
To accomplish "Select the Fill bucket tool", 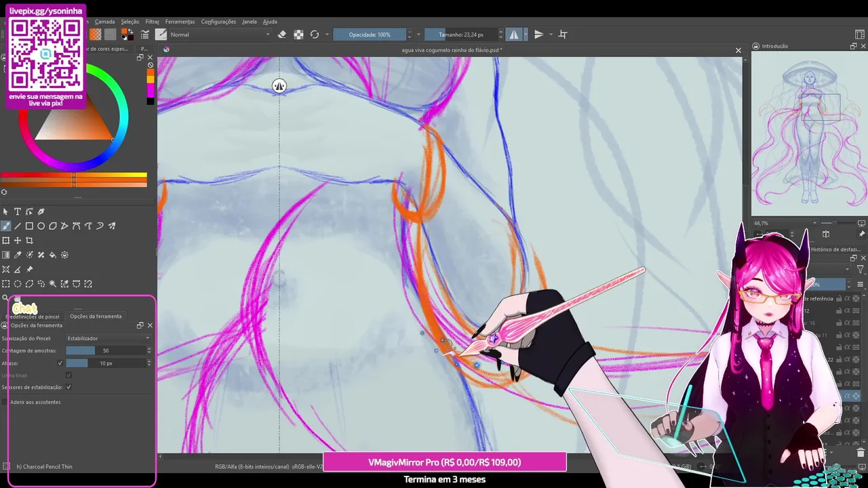I will pos(53,255).
